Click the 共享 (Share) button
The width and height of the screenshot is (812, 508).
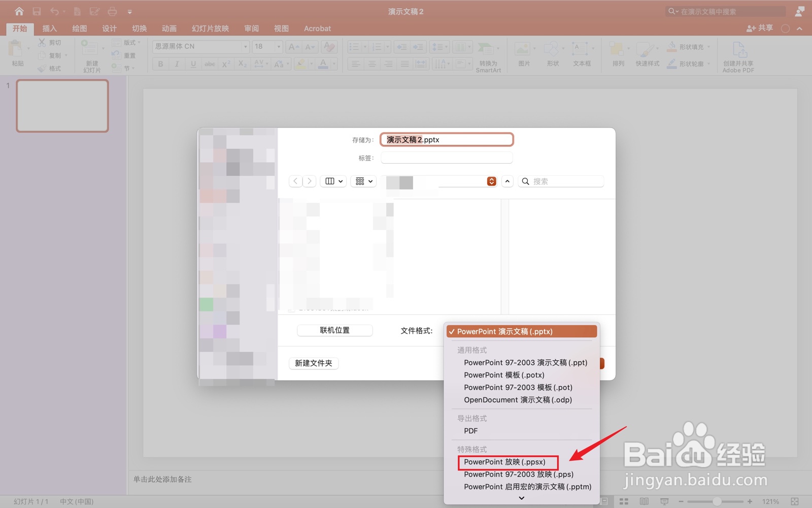tap(760, 28)
